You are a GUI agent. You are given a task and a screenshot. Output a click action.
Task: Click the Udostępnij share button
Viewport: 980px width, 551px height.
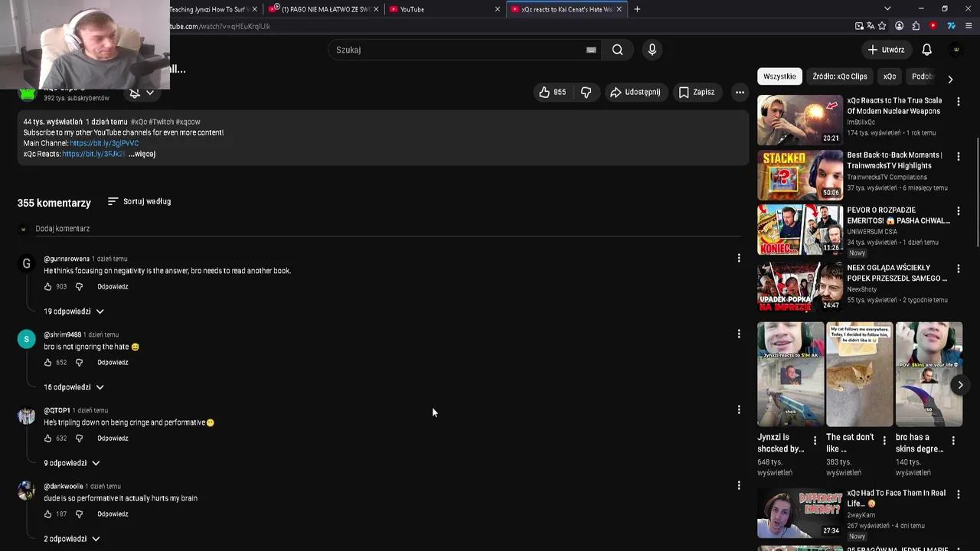point(635,92)
